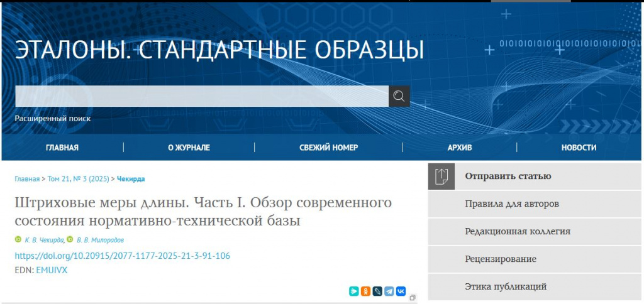Image resolution: width=644 pixels, height=304 pixels.
Task: Click the magnifier search button
Action: [x=399, y=96]
